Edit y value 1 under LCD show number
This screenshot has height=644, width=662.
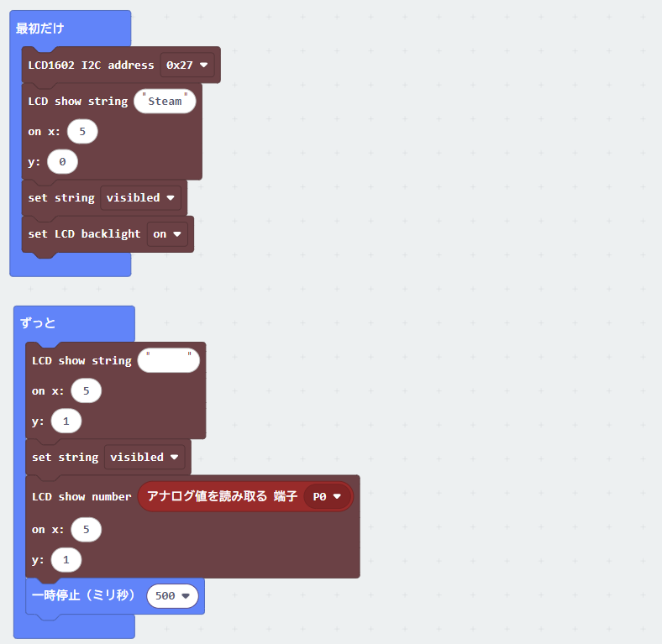66,560
